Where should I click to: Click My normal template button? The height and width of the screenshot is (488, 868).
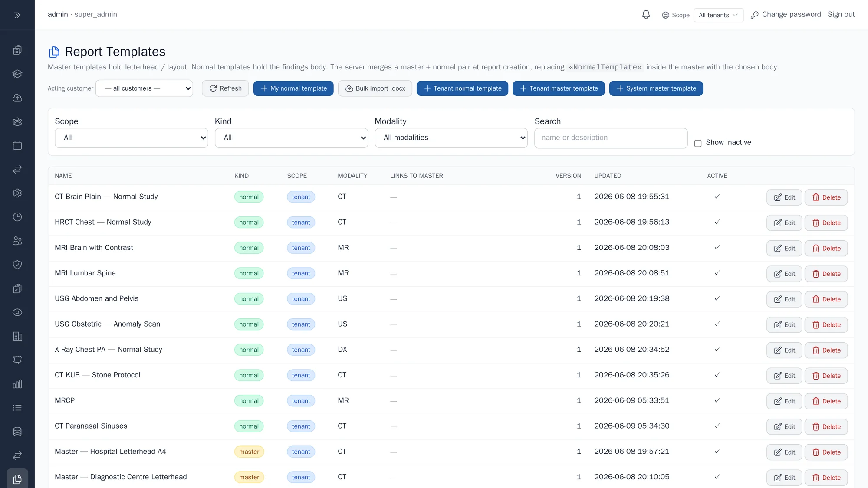click(x=293, y=88)
